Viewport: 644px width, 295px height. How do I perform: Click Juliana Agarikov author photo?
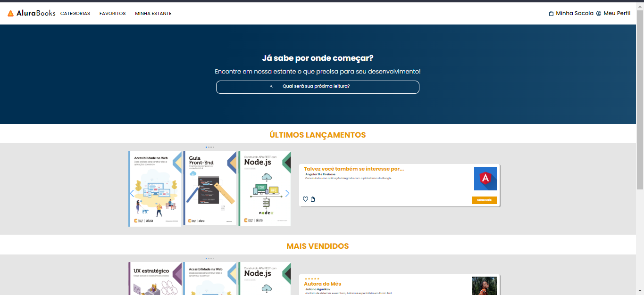[484, 286]
